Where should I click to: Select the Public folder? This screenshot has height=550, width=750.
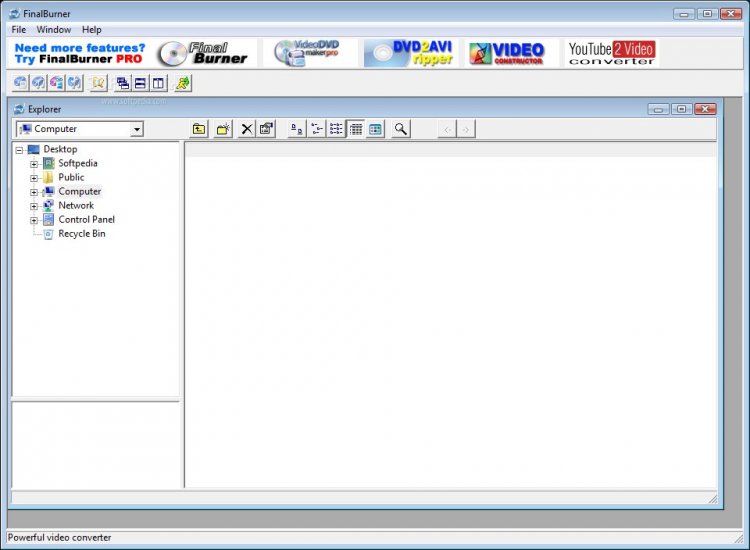pos(71,177)
